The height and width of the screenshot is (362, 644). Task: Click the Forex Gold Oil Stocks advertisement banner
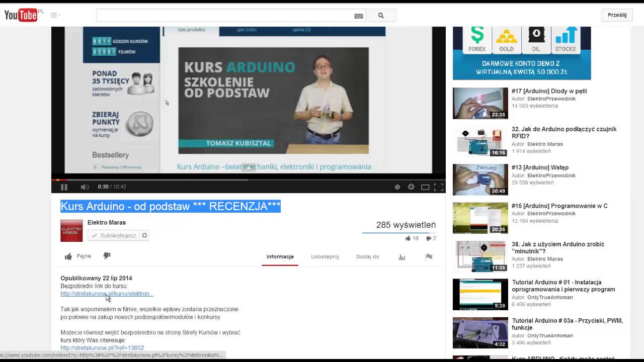point(522,53)
